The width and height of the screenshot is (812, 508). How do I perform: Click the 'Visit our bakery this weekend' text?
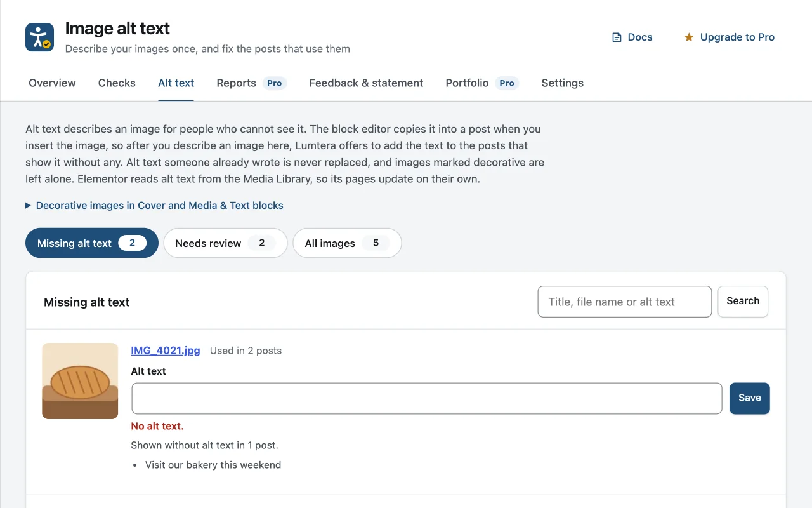click(x=213, y=465)
